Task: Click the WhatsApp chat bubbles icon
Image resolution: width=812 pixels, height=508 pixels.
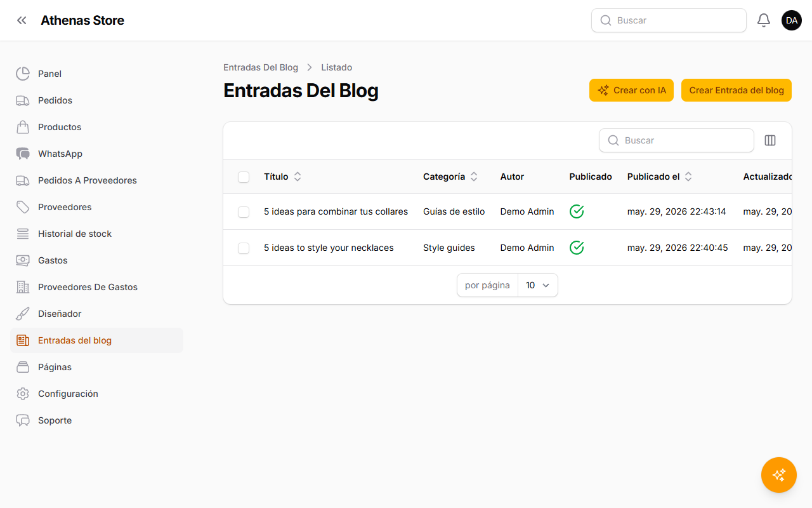Action: pyautogui.click(x=23, y=154)
